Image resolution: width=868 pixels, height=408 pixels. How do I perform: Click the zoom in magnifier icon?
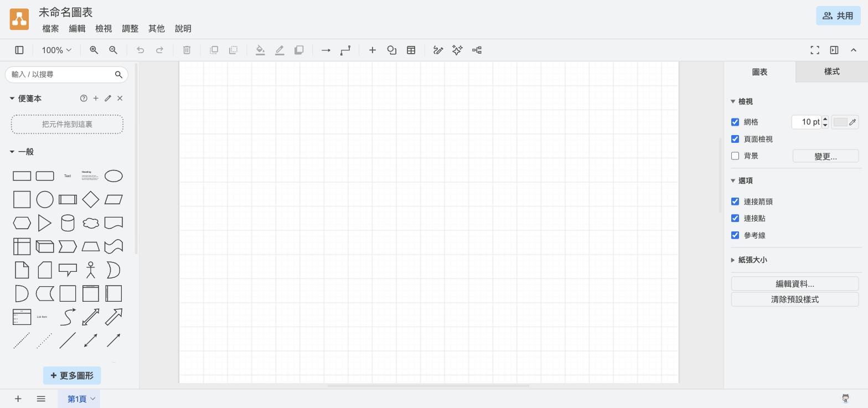pyautogui.click(x=94, y=50)
